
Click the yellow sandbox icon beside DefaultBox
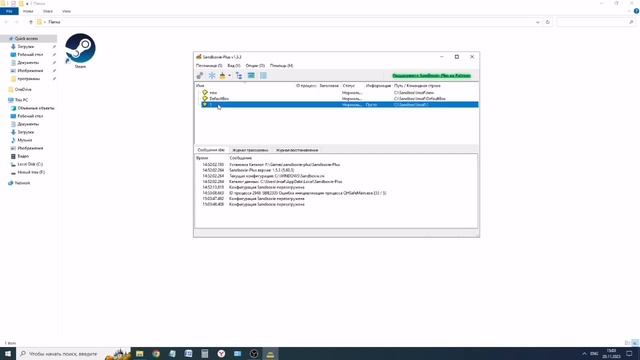point(205,98)
